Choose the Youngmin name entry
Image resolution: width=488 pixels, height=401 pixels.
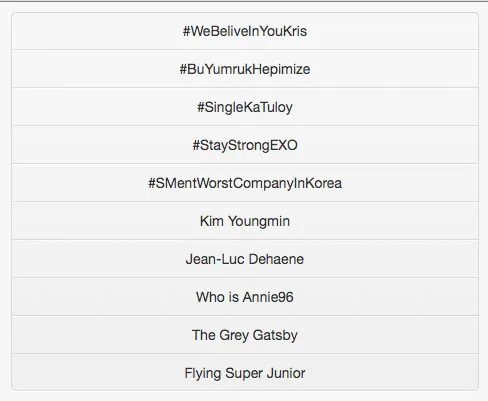(245, 221)
